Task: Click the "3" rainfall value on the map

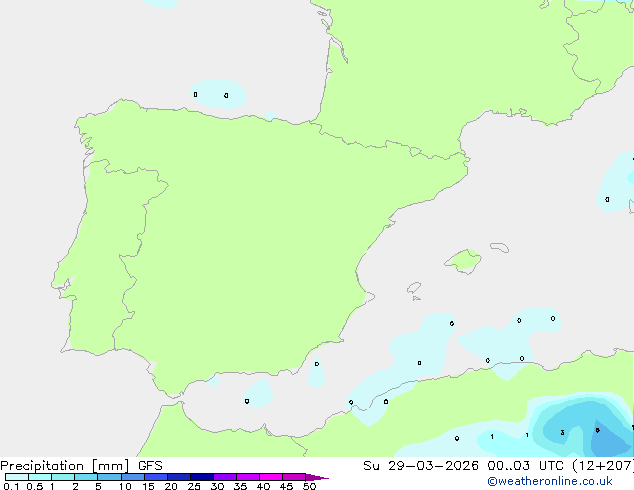Action: coord(562,433)
